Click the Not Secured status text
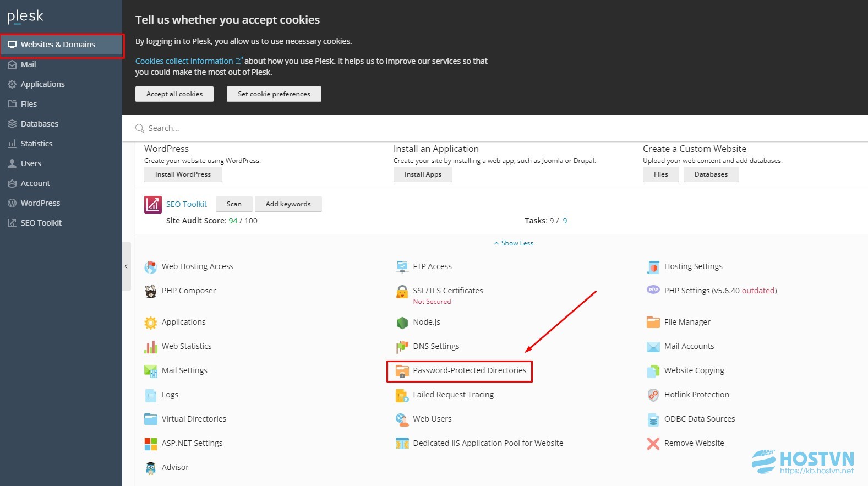The width and height of the screenshot is (868, 486). point(432,302)
